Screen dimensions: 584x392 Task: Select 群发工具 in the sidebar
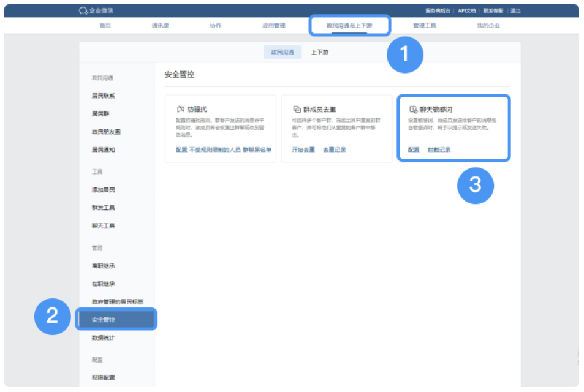pos(103,208)
